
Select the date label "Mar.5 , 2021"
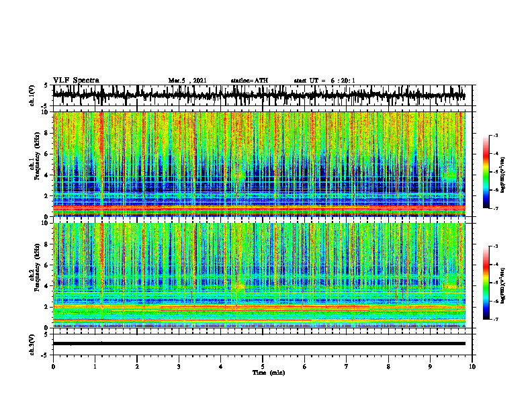click(187, 81)
